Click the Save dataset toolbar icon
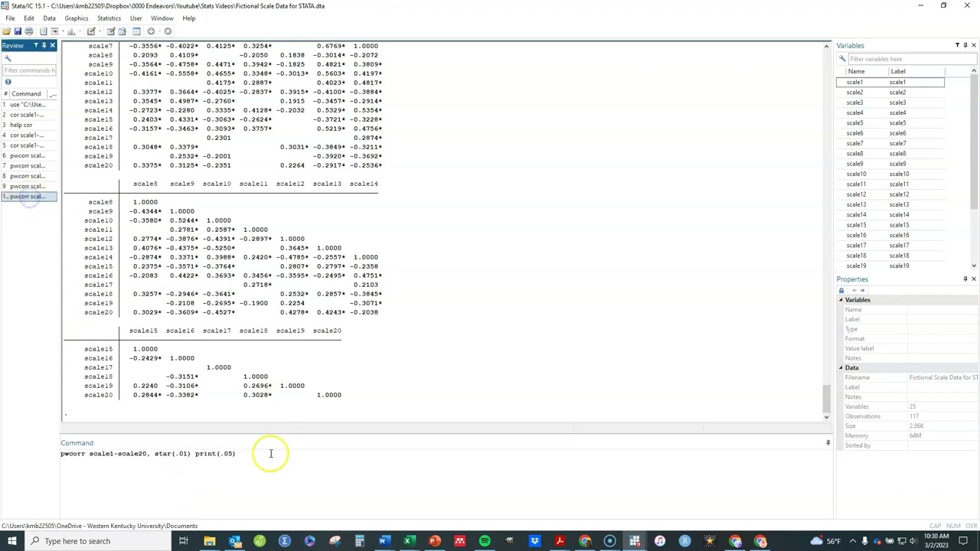This screenshot has width=980, height=551. (18, 31)
